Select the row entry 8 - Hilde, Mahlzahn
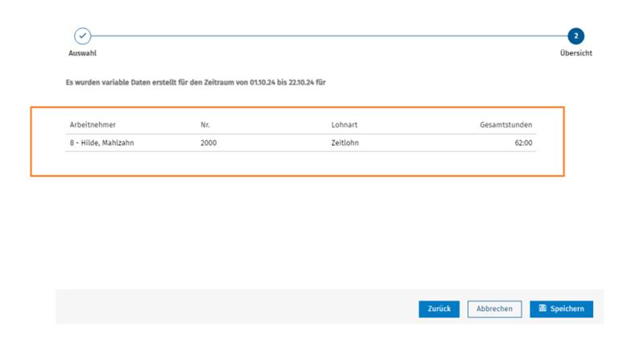Viewport: 644px width, 341px height. [102, 143]
